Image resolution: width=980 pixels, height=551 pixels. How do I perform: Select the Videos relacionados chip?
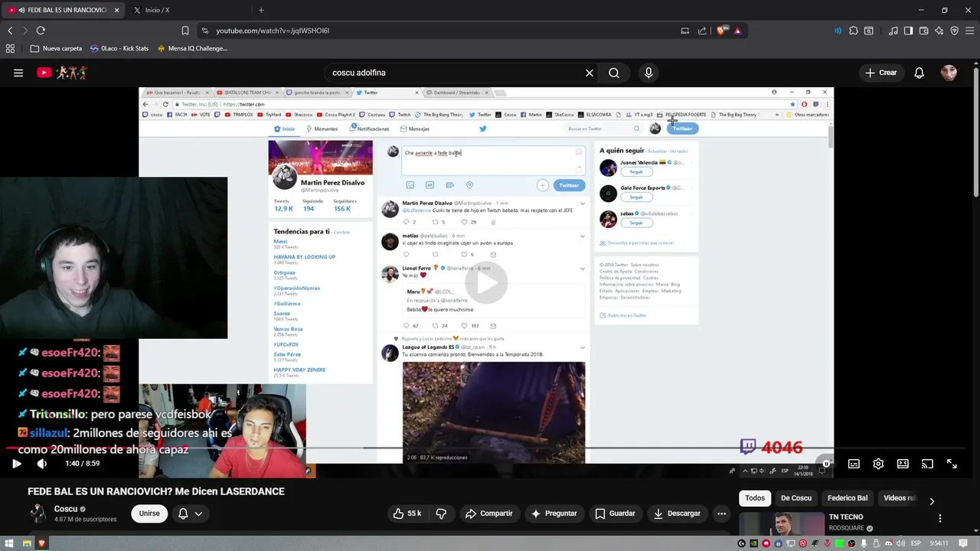click(x=900, y=498)
